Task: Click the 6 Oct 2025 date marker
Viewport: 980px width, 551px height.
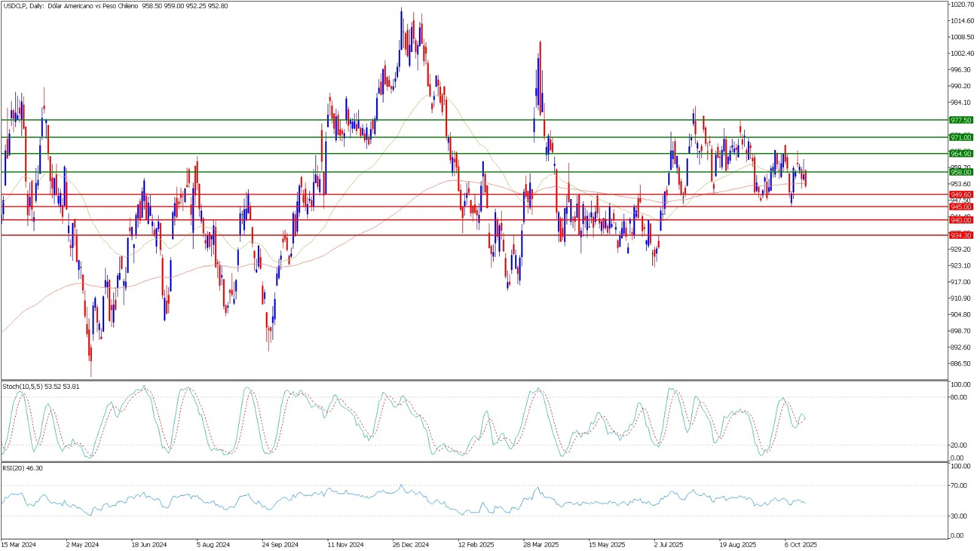Action: click(801, 544)
